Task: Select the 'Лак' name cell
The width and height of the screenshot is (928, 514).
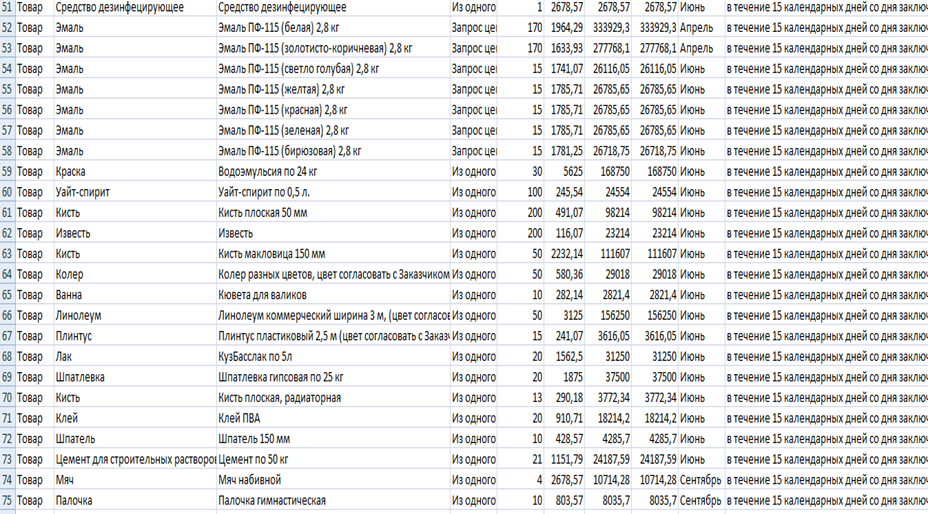Action: point(136,356)
